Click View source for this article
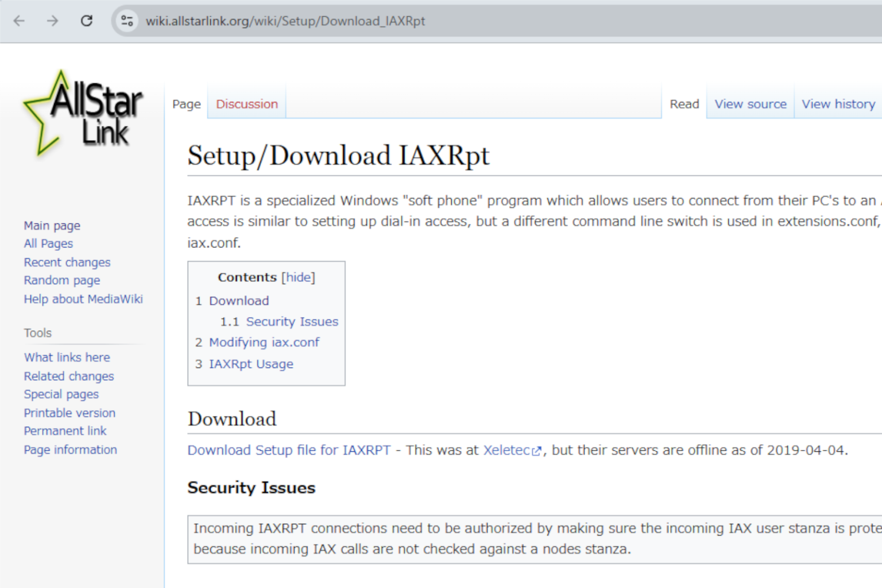Screen dimensions: 882x588 [x=750, y=104]
